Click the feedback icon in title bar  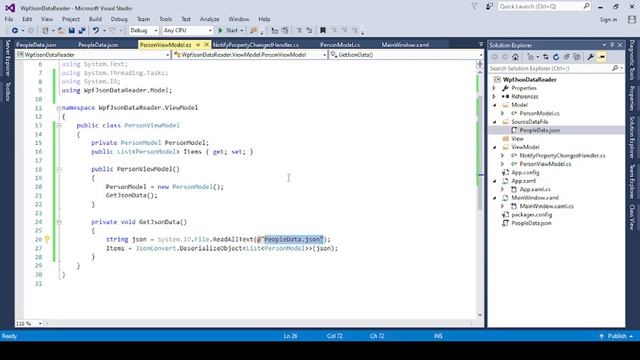tap(489, 7)
